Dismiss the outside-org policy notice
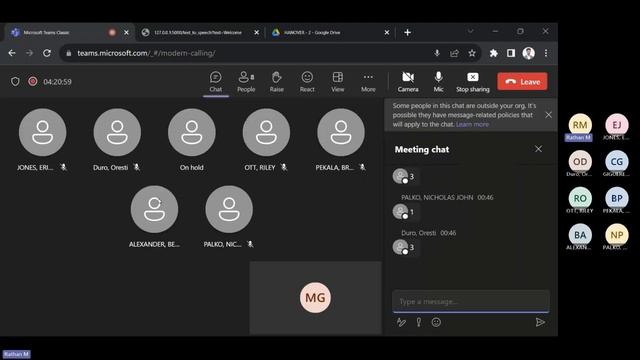 [548, 115]
